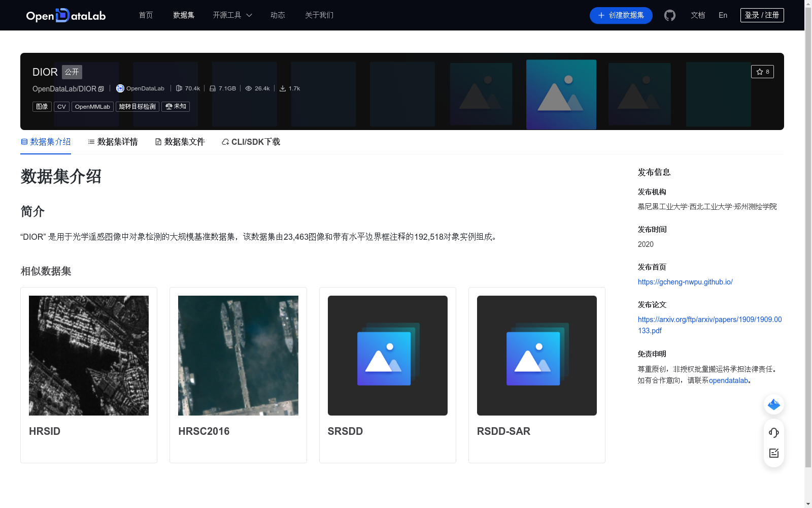Click the SRSDD card title
Image resolution: width=812 pixels, height=508 pixels.
point(345,431)
